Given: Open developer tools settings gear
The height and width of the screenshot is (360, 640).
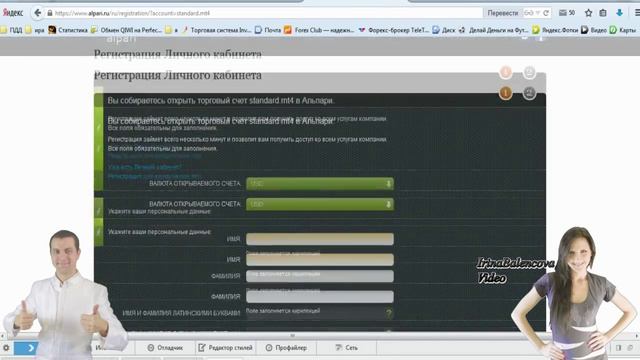Looking at the screenshot, I should pyautogui.click(x=6, y=348).
